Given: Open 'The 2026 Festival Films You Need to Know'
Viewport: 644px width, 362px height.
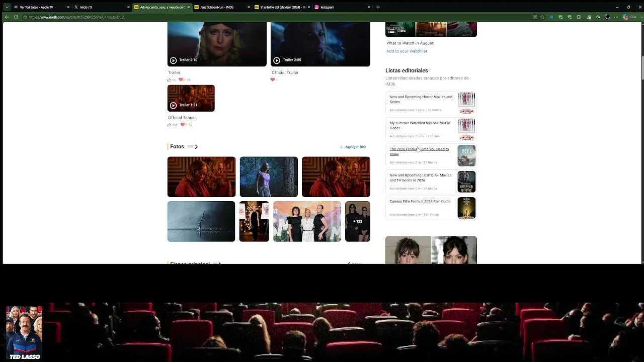Looking at the screenshot, I should point(431,155).
